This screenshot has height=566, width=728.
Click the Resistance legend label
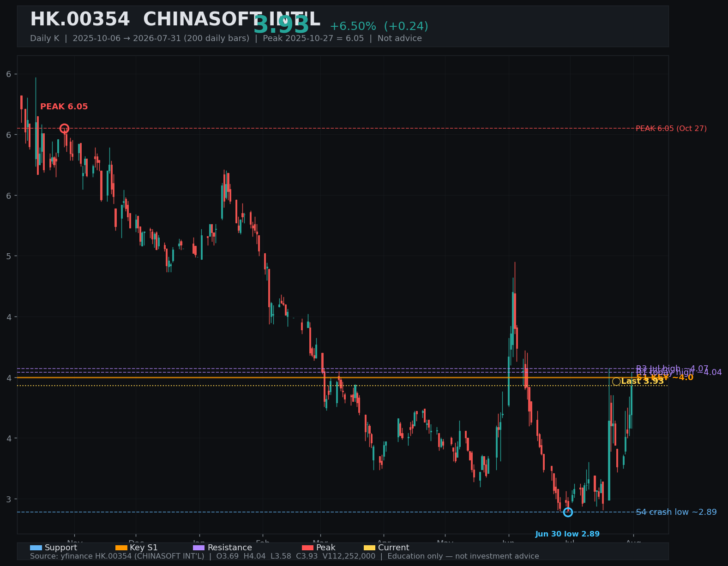click(230, 548)
